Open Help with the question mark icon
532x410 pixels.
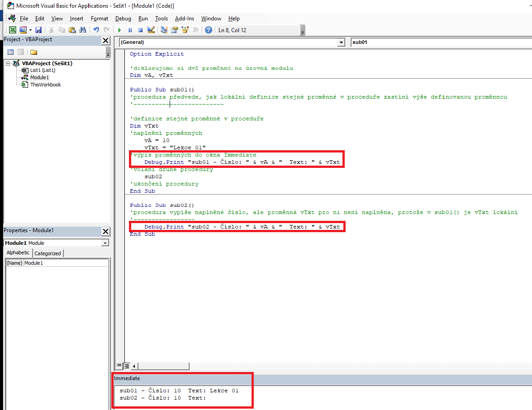208,30
